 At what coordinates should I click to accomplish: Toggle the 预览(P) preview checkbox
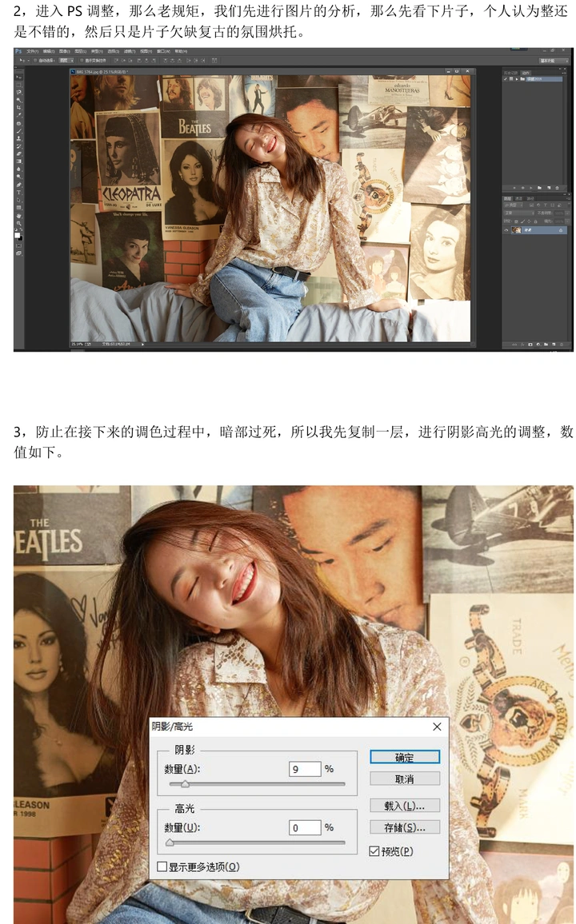coord(374,851)
